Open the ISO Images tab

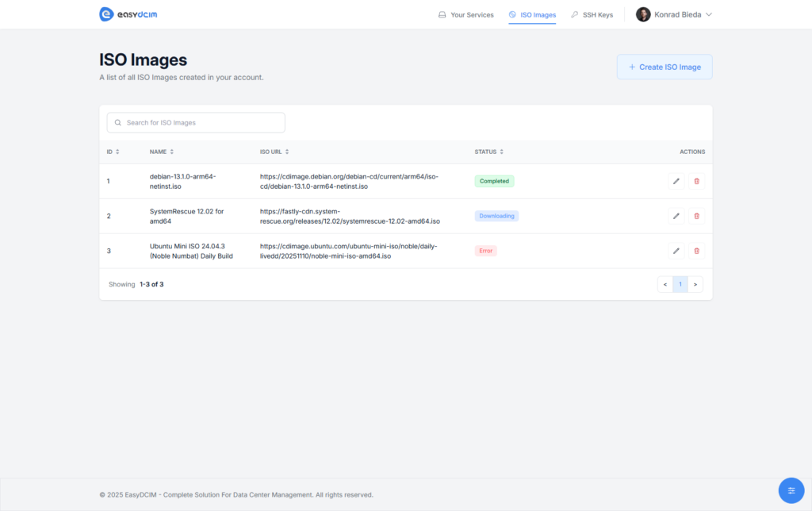[532, 13]
